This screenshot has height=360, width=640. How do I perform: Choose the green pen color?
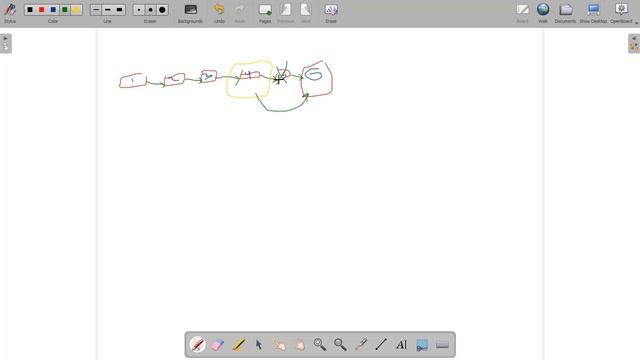tap(64, 9)
